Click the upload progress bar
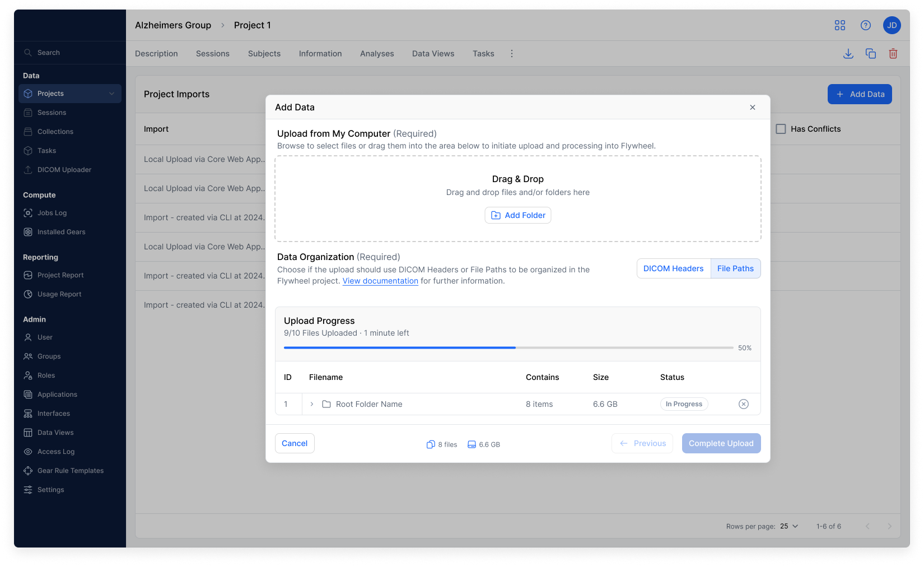This screenshot has width=924, height=566. [508, 348]
